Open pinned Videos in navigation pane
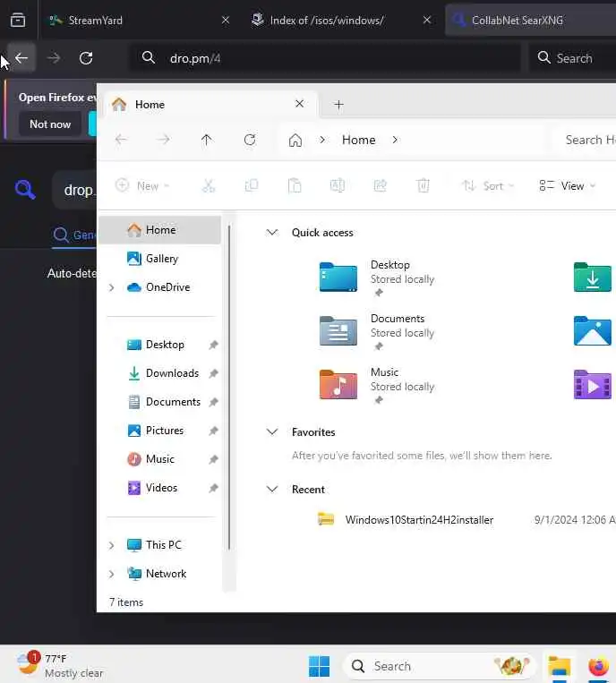 coord(160,488)
